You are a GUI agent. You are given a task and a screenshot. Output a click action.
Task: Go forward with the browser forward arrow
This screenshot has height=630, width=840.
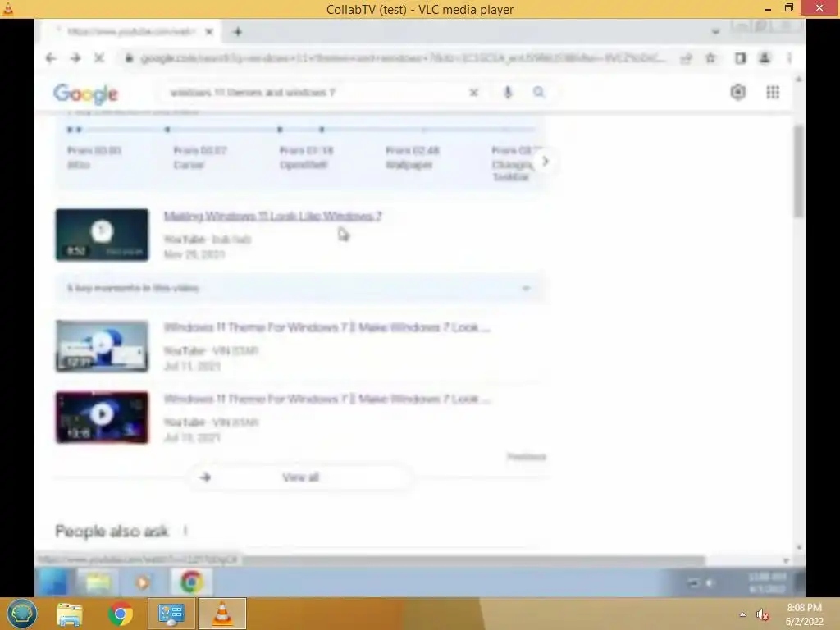[x=75, y=58]
